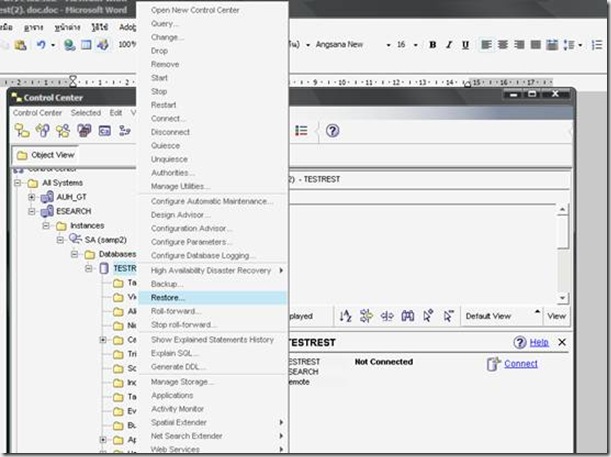Screen dimensions: 611x457
Task: Click Roll-forward... menu entry
Action: (x=213, y=311)
